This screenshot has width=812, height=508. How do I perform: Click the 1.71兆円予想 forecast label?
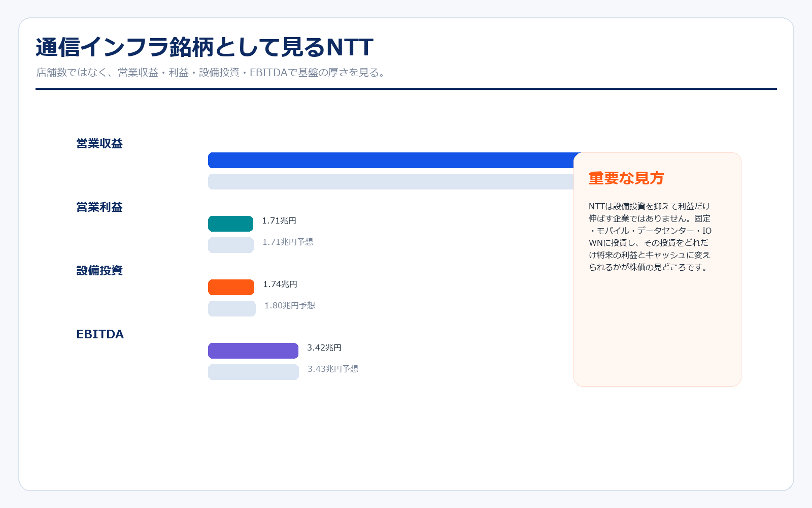pos(288,242)
